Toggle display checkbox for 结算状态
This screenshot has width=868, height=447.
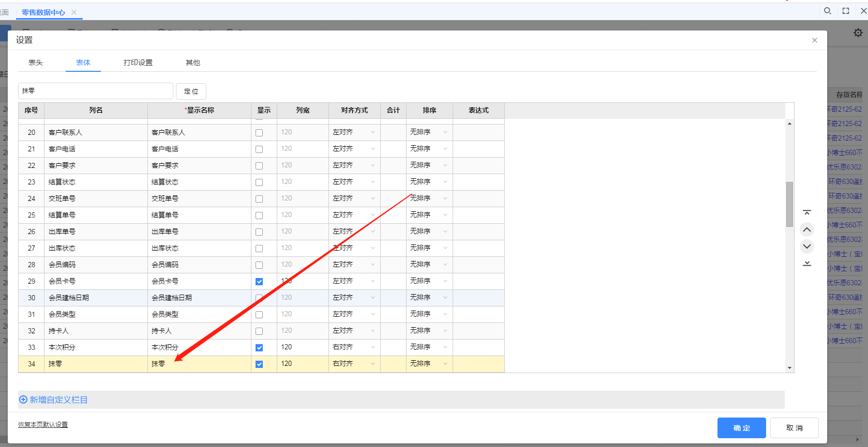(x=259, y=182)
